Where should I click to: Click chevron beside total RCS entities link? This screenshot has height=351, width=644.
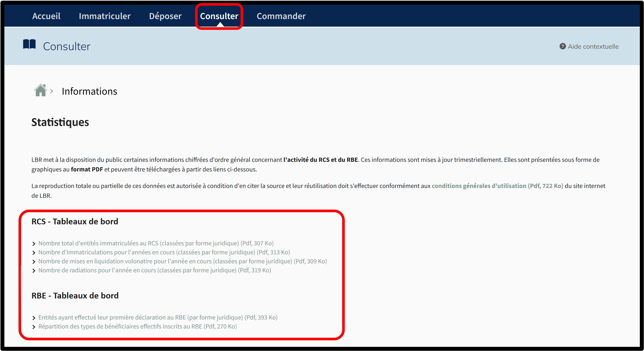[34, 244]
